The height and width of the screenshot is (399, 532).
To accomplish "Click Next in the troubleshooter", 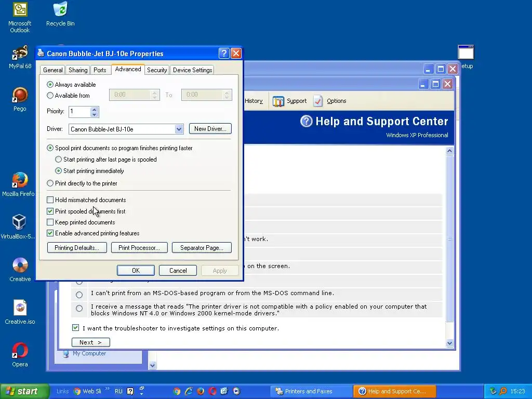I will 90,342.
